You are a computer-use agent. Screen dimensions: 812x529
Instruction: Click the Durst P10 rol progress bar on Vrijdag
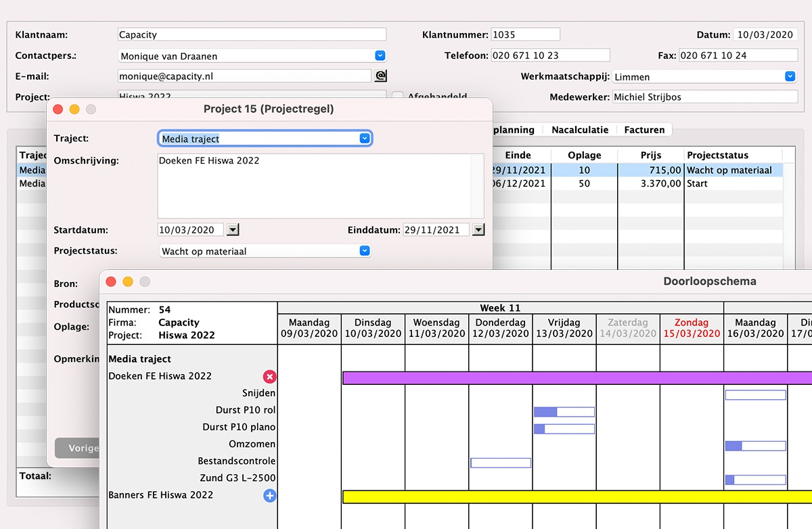coord(564,411)
